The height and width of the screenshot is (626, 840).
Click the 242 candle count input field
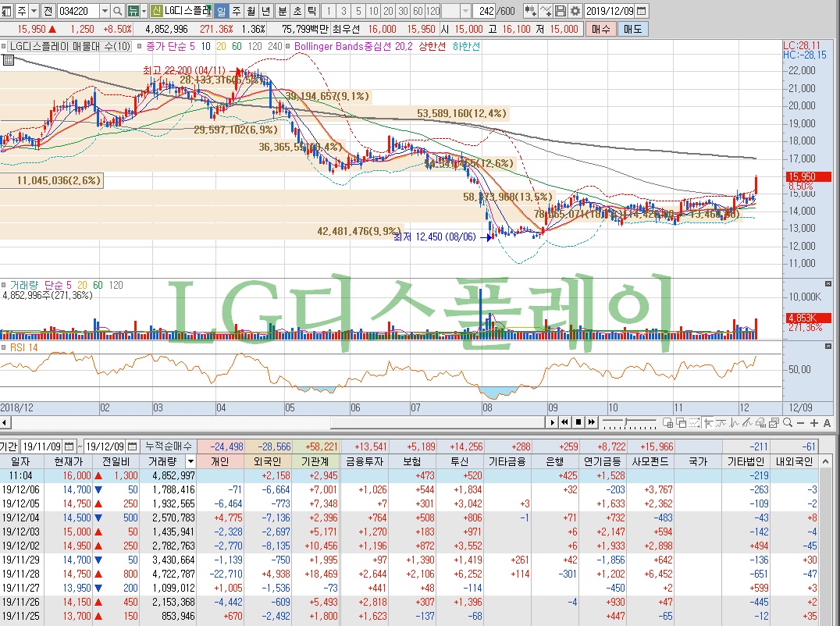point(484,11)
